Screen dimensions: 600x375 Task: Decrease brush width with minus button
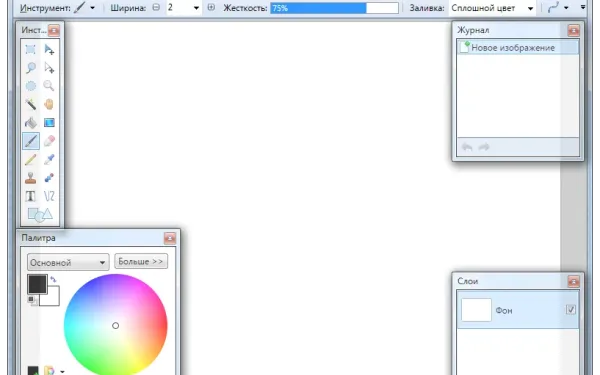click(156, 7)
